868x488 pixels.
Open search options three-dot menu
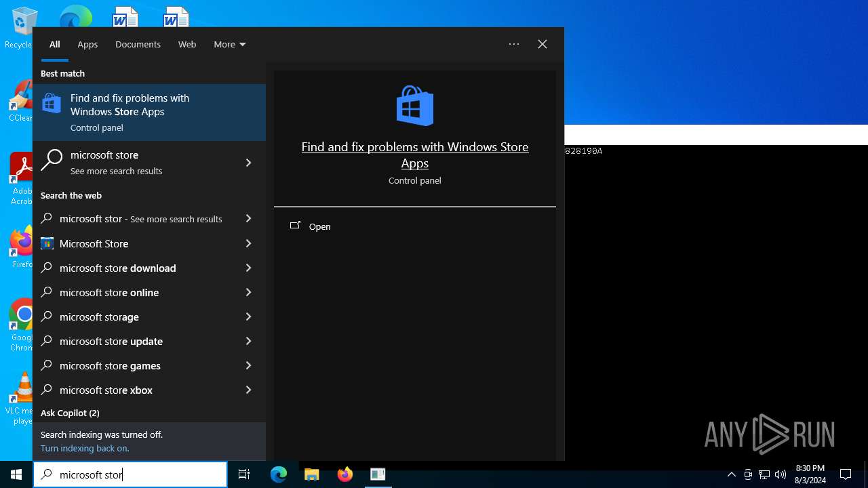(514, 44)
